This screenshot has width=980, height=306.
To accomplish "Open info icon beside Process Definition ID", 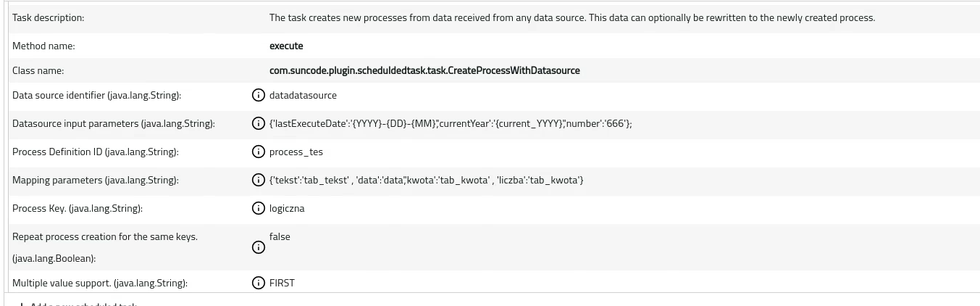I will [x=258, y=152].
